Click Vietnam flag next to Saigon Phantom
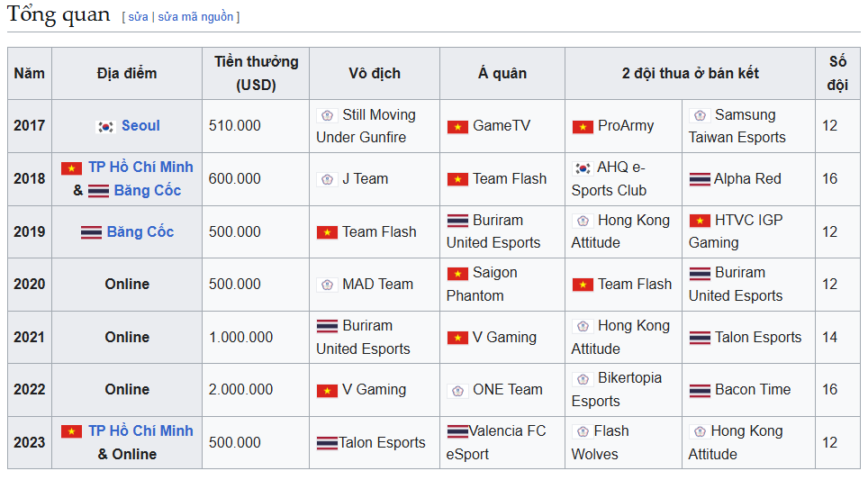This screenshot has width=868, height=480. point(457,273)
